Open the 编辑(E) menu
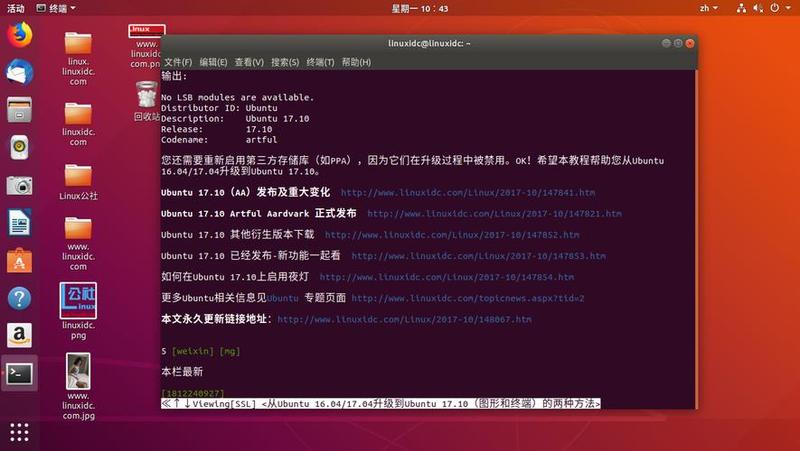 (213, 62)
